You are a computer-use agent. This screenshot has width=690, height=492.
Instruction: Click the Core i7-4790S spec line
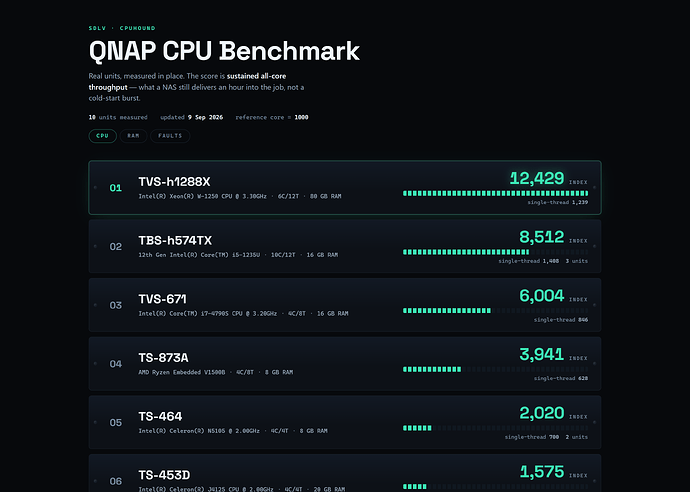pos(243,314)
